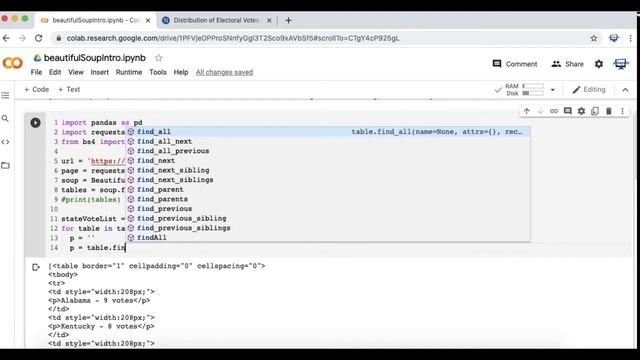640x360 pixels.
Task: Open the Tools menu
Action: 158,72
